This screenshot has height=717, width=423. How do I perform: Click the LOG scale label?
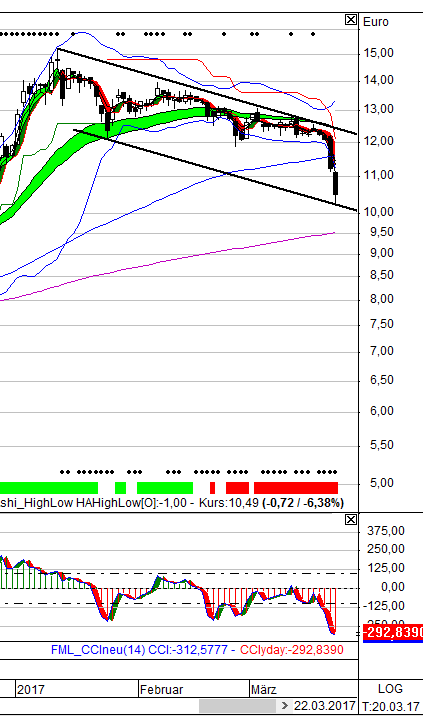(391, 689)
